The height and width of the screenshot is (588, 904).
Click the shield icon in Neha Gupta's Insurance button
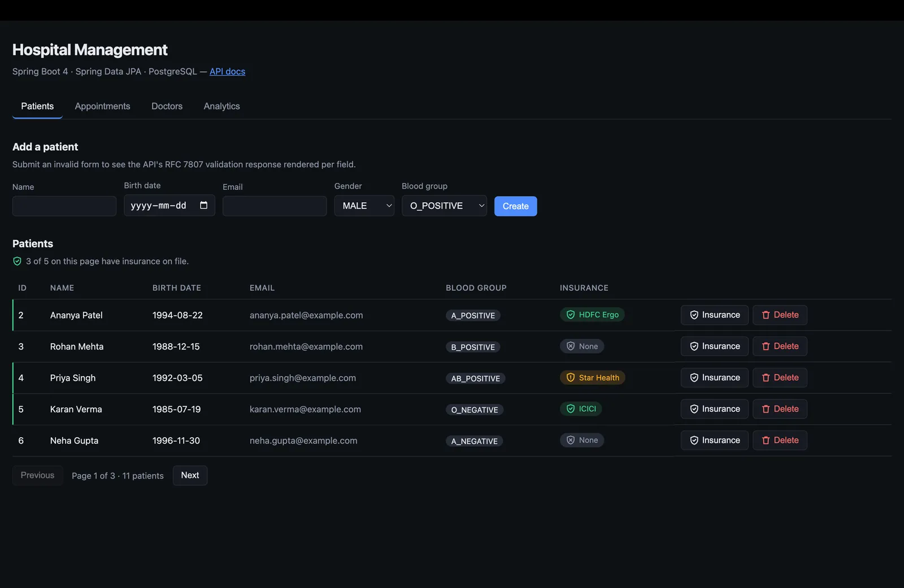pyautogui.click(x=694, y=441)
